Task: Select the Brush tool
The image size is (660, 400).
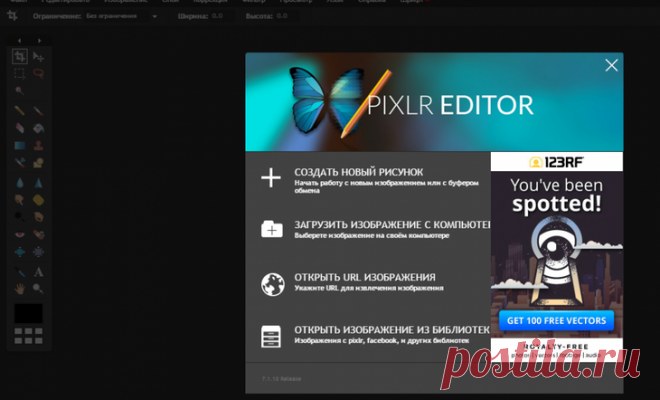Action: pyautogui.click(x=38, y=110)
